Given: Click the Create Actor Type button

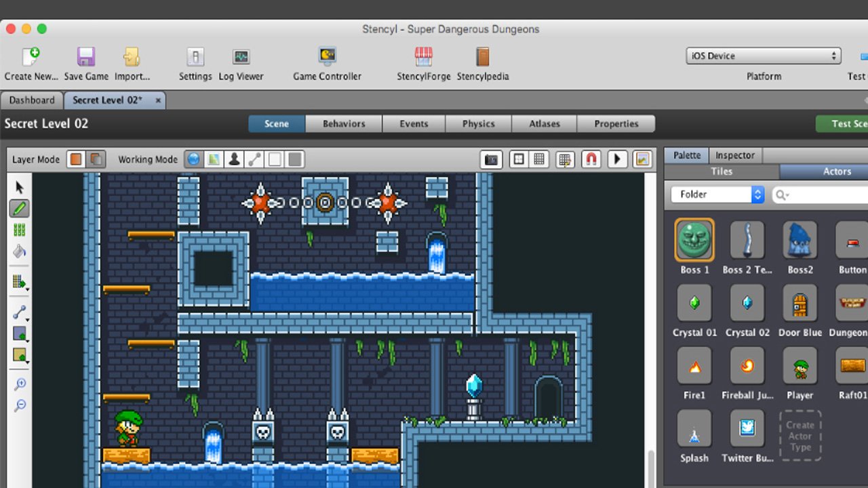Looking at the screenshot, I should click(x=800, y=436).
